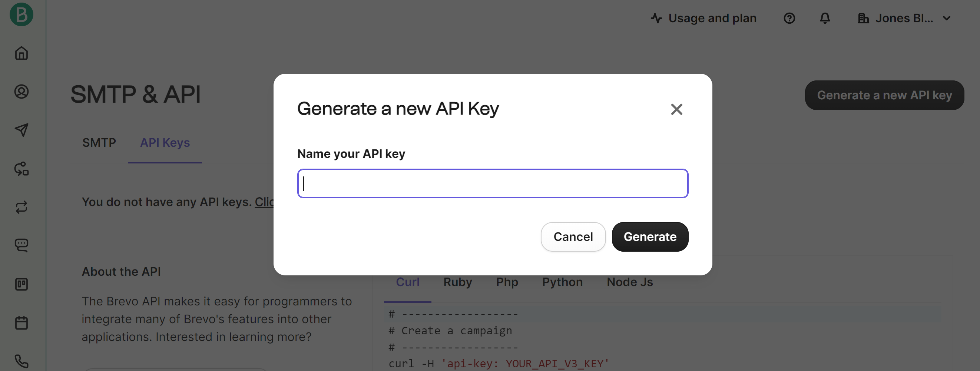This screenshot has height=371, width=980.
Task: Open the Automations sidebar icon
Action: (21, 169)
